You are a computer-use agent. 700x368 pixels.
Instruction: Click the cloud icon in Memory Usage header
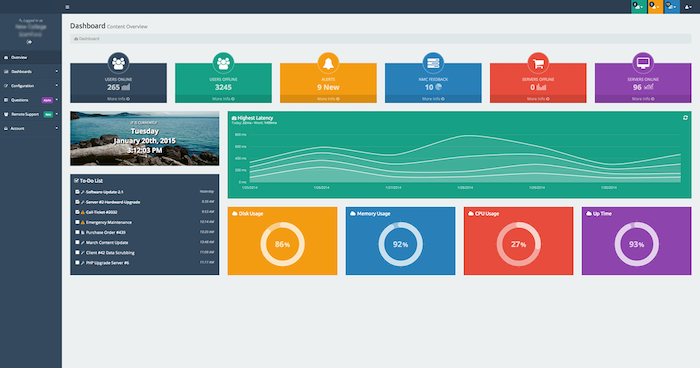[353, 213]
